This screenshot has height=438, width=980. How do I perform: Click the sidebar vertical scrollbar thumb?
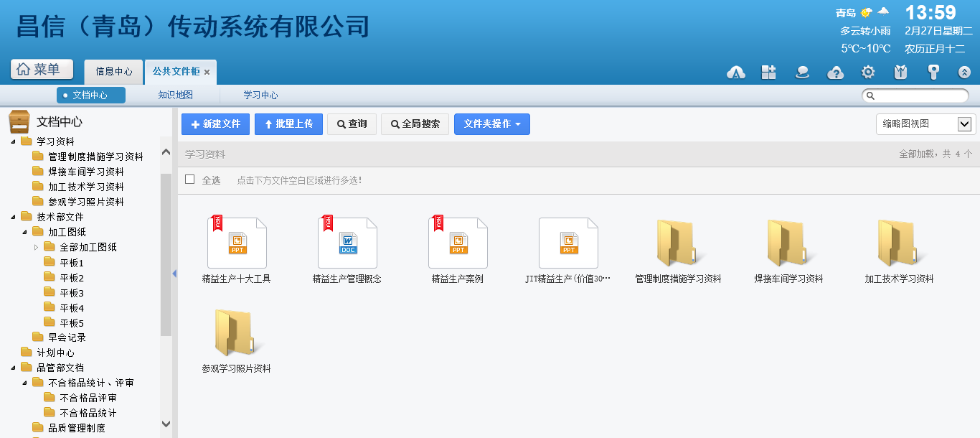tap(166, 254)
